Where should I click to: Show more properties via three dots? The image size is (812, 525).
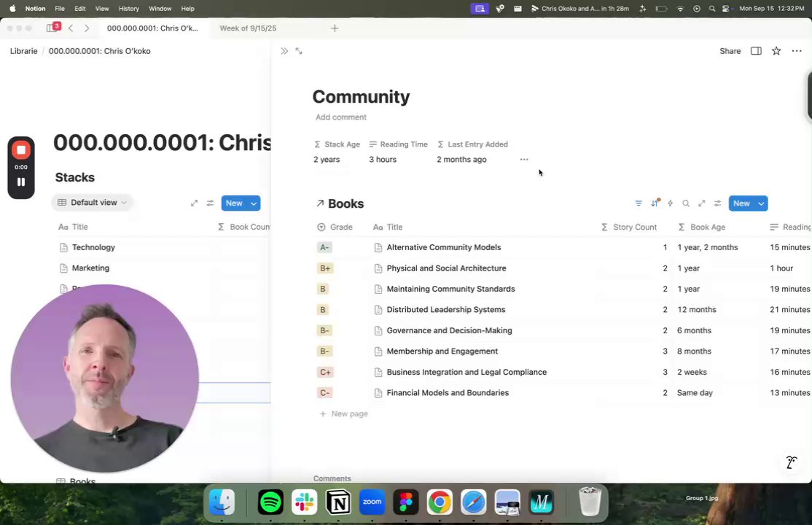(524, 160)
